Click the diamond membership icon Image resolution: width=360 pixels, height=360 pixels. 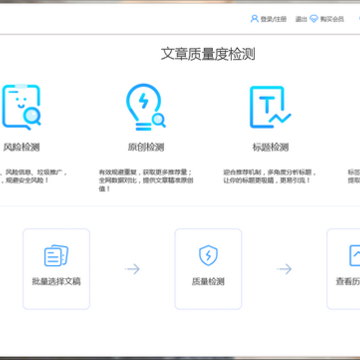point(314,19)
